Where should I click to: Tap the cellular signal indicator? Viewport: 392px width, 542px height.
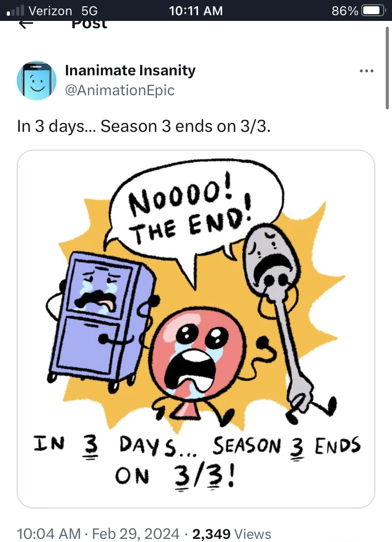coord(14,10)
